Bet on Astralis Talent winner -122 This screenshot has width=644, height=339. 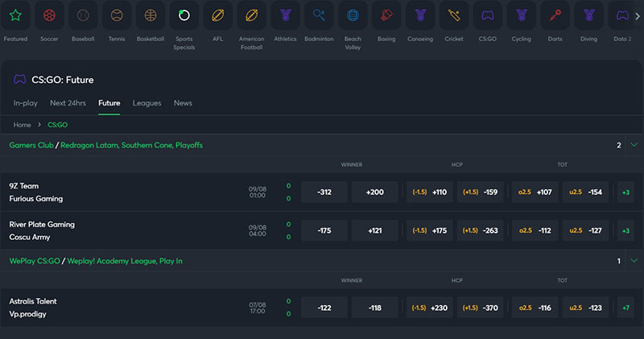tap(324, 308)
